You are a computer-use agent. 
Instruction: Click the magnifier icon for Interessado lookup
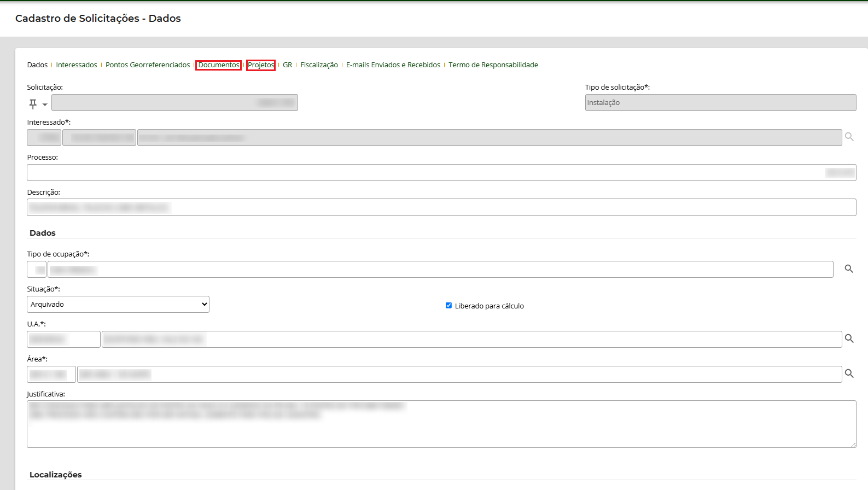(x=849, y=137)
